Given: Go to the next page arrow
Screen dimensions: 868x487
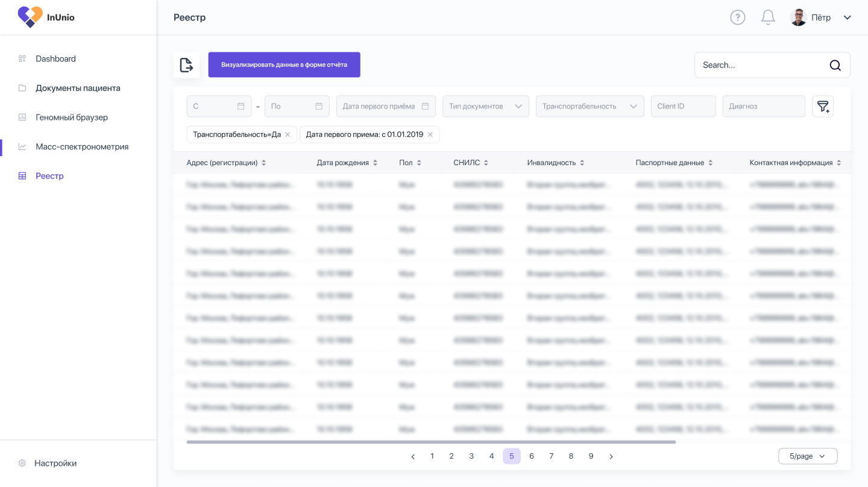Looking at the screenshot, I should tap(611, 456).
